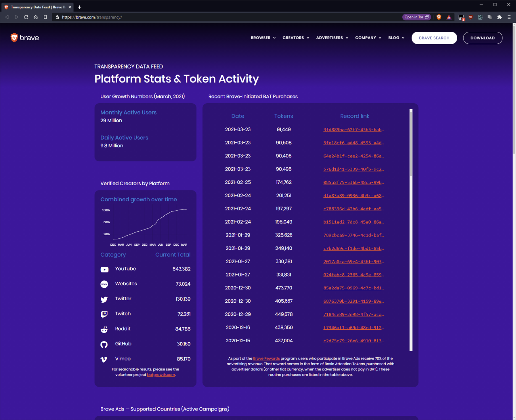
Task: Click the table scrollbar up arrow
Action: pyautogui.click(x=411, y=111)
